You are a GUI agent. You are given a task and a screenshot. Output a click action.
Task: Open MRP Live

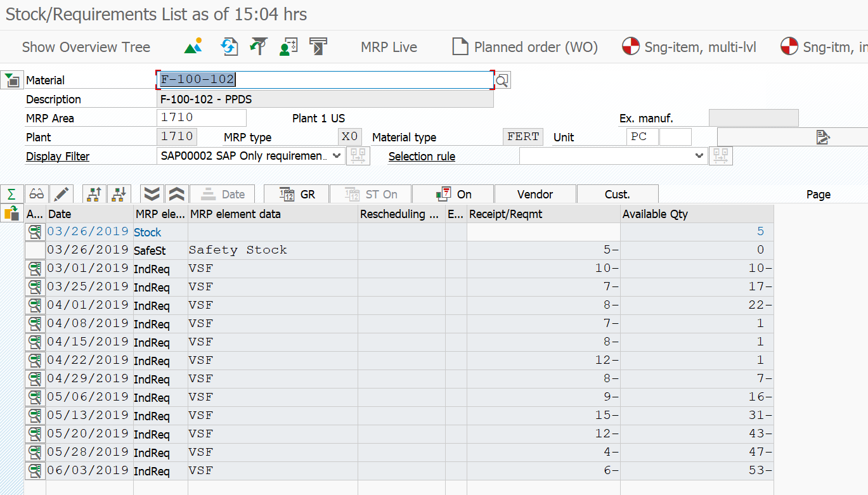[389, 47]
